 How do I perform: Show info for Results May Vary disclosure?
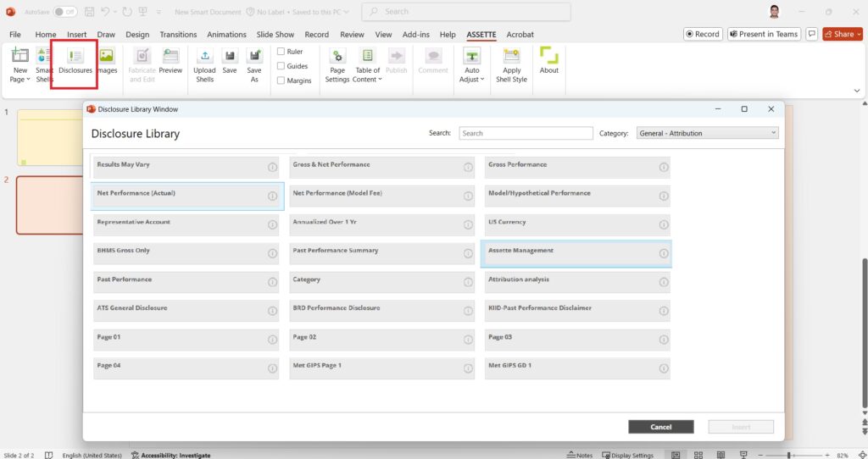(x=272, y=167)
